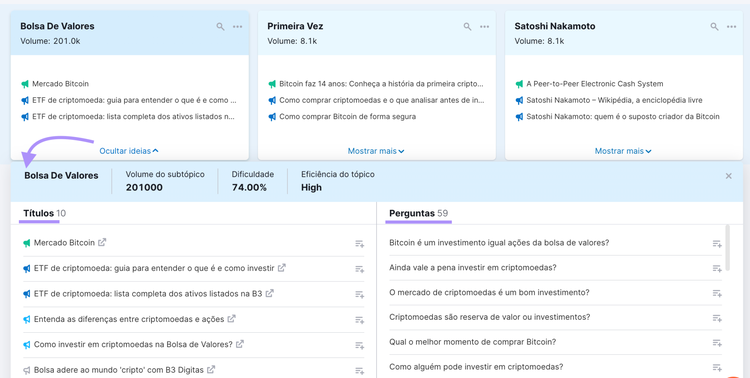Click the 'High' topic efficiency value

tap(311, 188)
